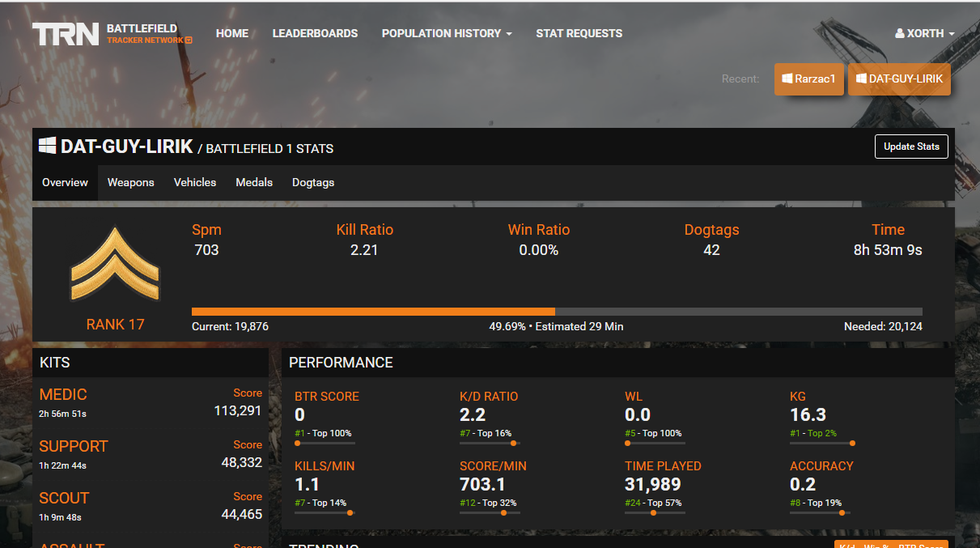Click the 'RANK 17' label
Viewport: 980px width, 548px height.
[115, 325]
